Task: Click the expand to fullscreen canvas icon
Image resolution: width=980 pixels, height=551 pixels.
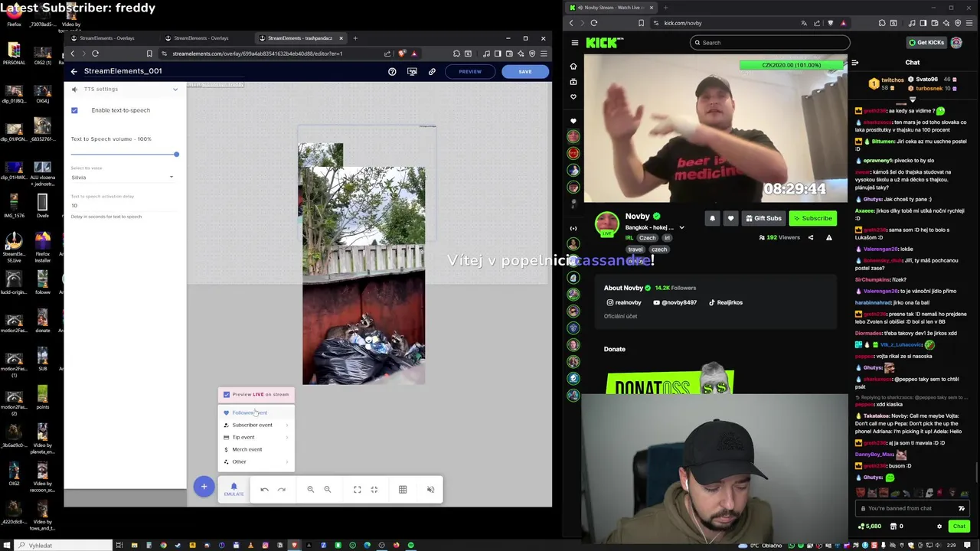Action: click(357, 490)
